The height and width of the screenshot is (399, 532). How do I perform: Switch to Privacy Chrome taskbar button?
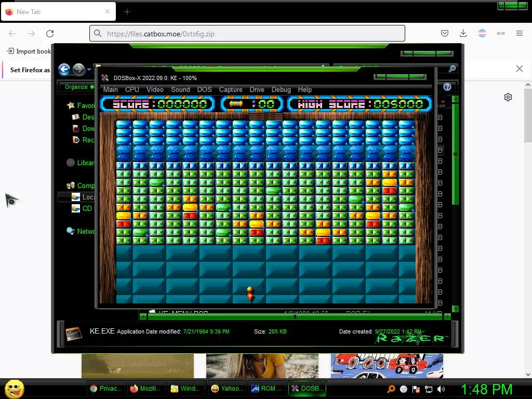[106, 389]
